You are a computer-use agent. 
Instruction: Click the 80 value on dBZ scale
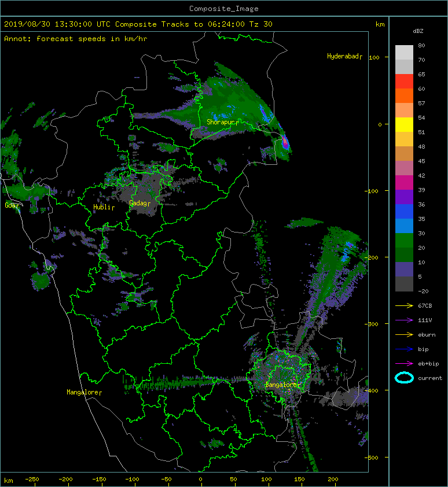click(x=421, y=45)
